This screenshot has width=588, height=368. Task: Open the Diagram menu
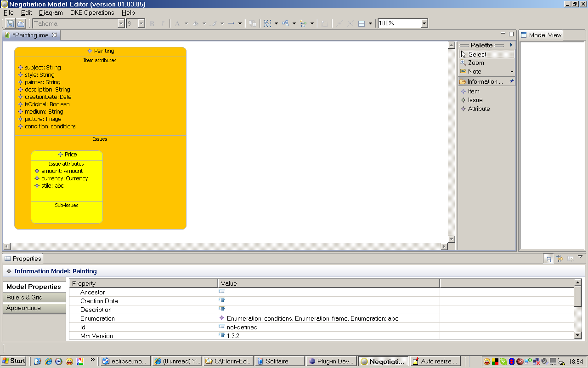click(x=51, y=12)
